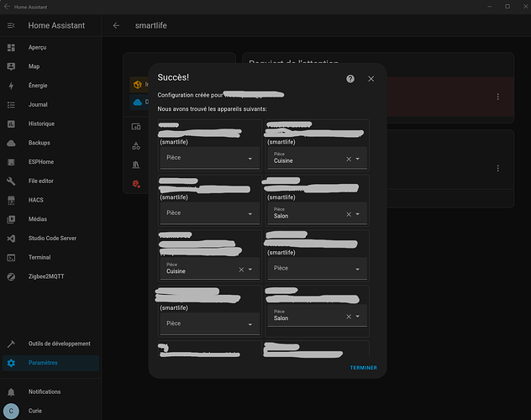The image size is (531, 420).
Task: Click the File editor wrench icon
Action: click(x=11, y=181)
